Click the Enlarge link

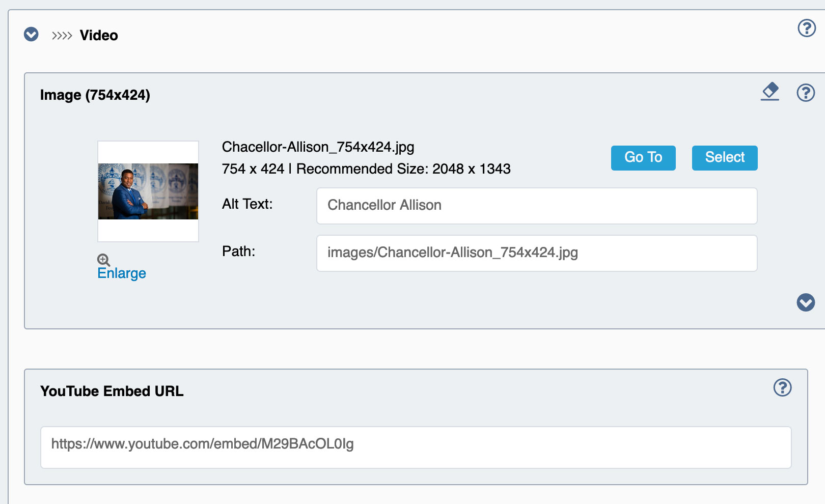(x=122, y=273)
